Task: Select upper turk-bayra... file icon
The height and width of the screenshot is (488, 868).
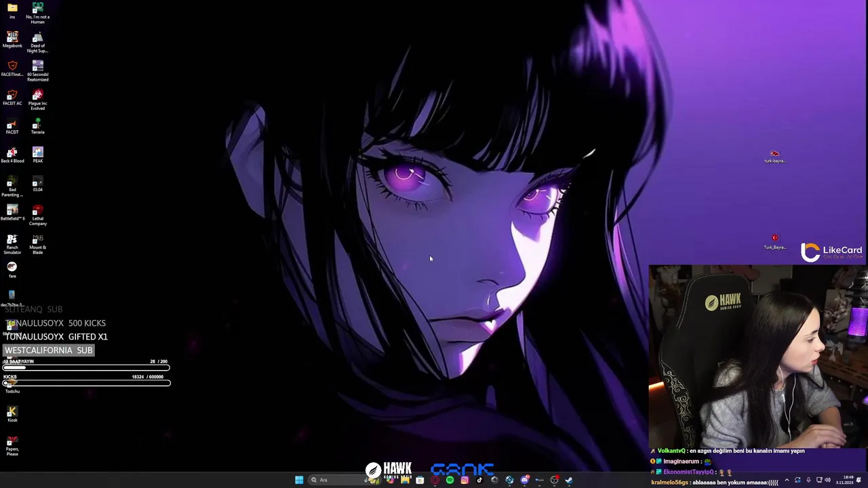Action: point(774,157)
